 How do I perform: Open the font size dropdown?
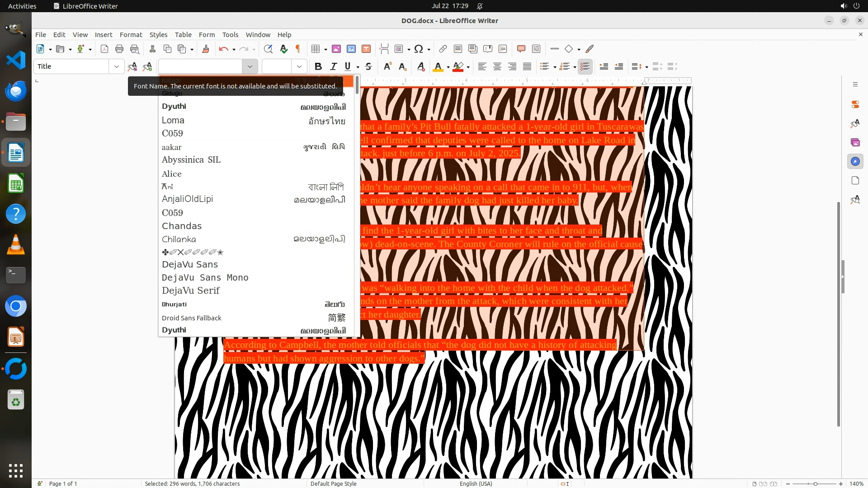click(x=299, y=66)
